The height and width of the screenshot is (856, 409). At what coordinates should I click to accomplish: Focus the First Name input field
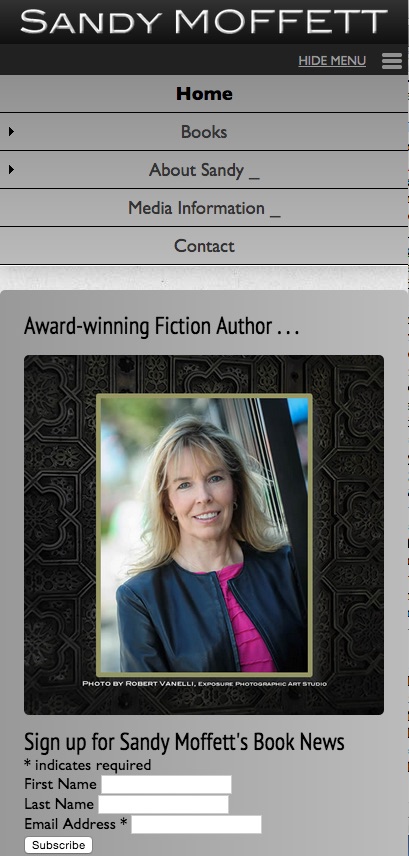pos(167,784)
